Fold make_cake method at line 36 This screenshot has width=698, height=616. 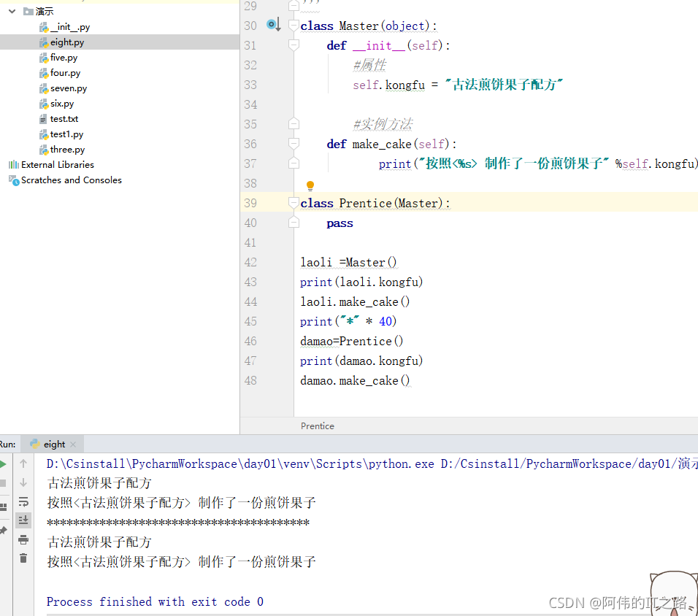tap(294, 143)
